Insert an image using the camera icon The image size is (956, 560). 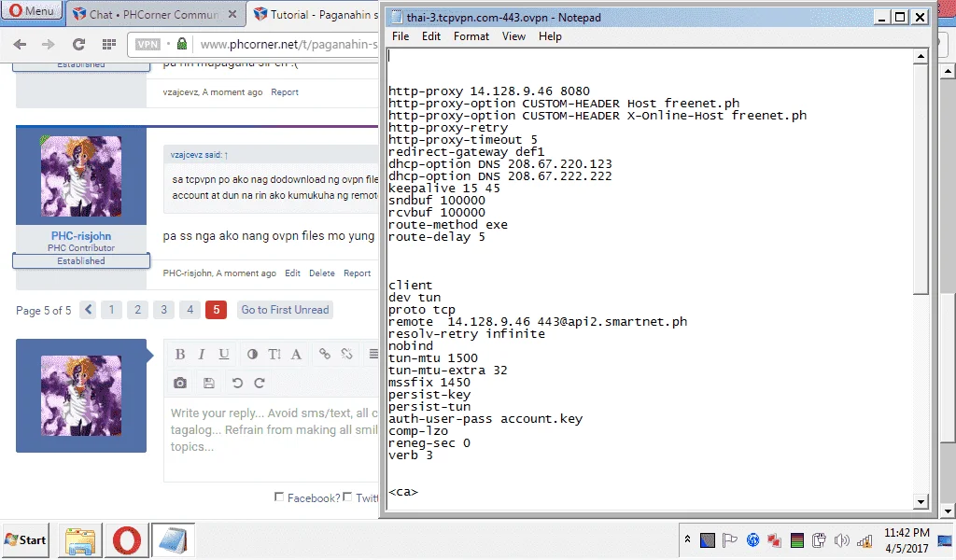pos(180,383)
